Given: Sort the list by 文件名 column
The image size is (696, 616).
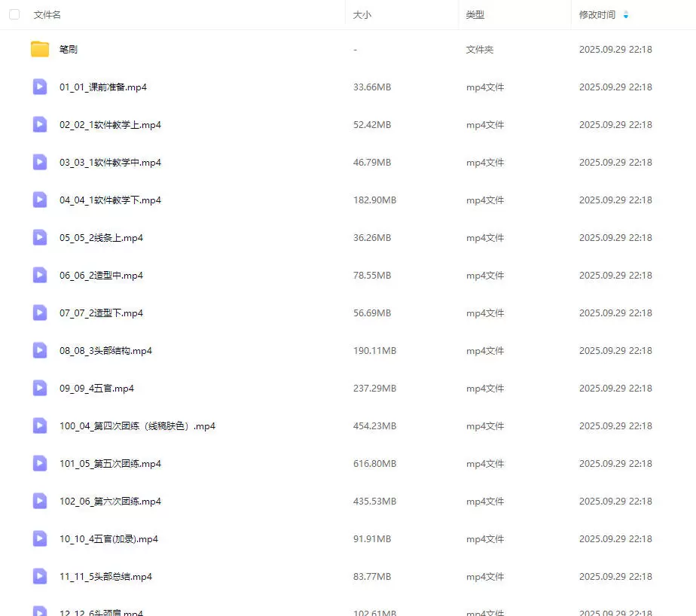Looking at the screenshot, I should (x=47, y=14).
